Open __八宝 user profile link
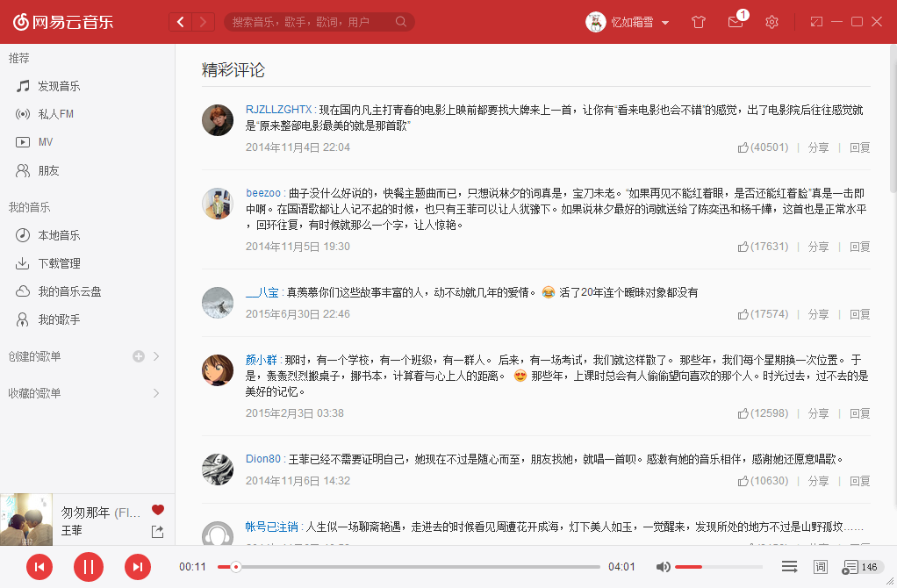Screen dimensions: 897x588 click(x=262, y=292)
